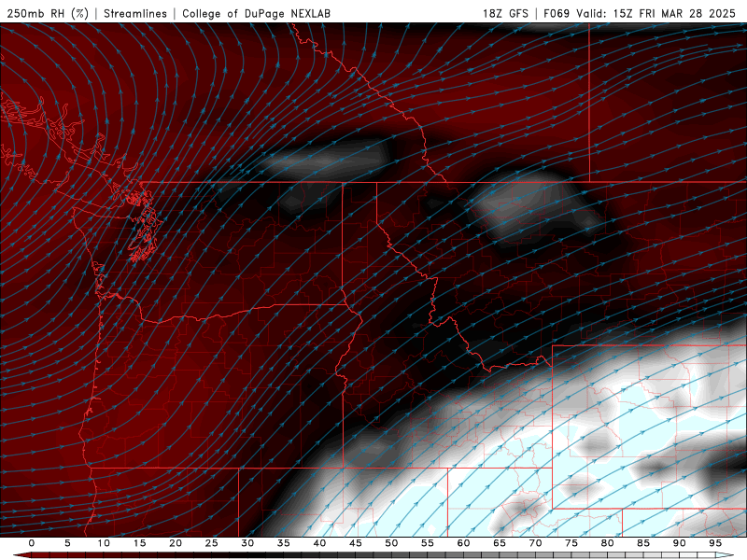Click the colorbar tick label "25"
This screenshot has height=560, width=747.
click(x=212, y=543)
